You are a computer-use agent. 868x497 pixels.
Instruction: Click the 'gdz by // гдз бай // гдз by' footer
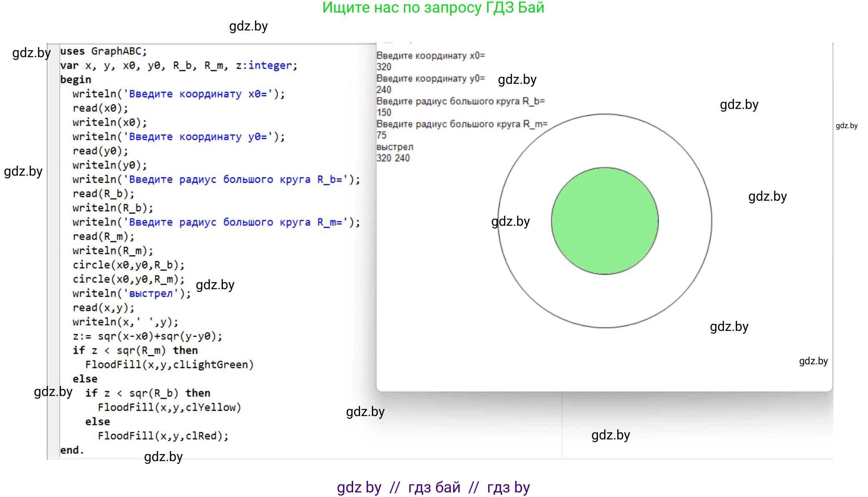click(x=433, y=487)
